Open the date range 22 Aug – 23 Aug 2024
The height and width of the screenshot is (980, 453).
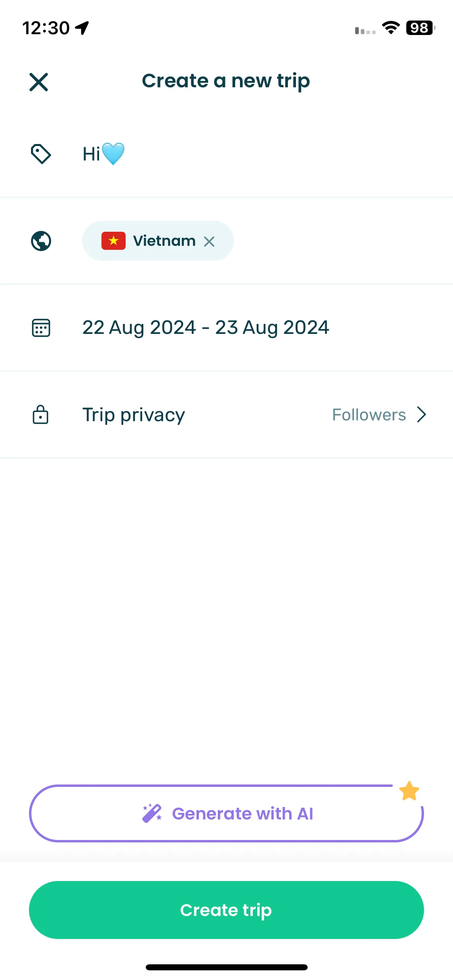pos(206,327)
